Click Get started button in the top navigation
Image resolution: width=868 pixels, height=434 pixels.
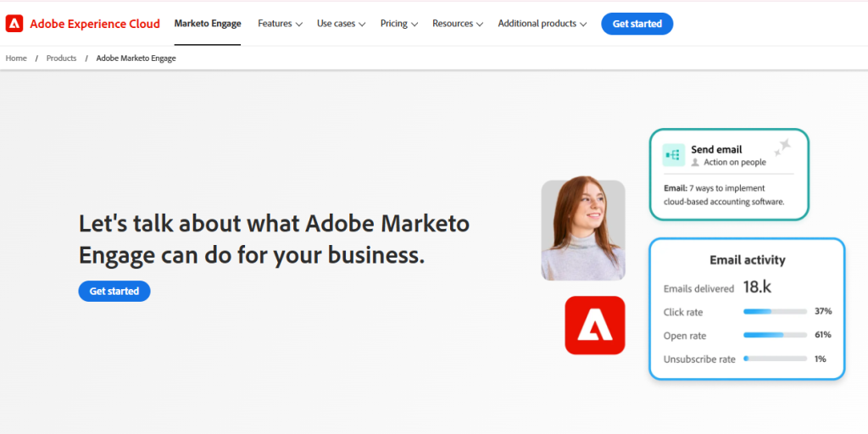coord(637,24)
